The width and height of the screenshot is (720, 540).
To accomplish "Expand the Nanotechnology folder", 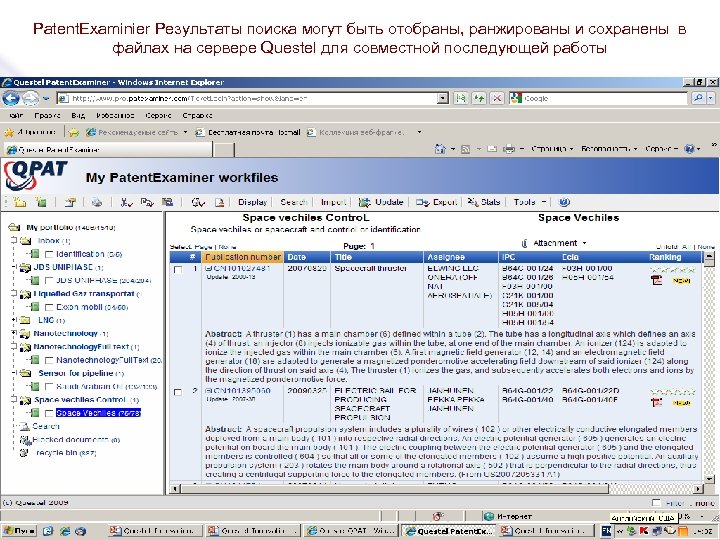I will 14,333.
